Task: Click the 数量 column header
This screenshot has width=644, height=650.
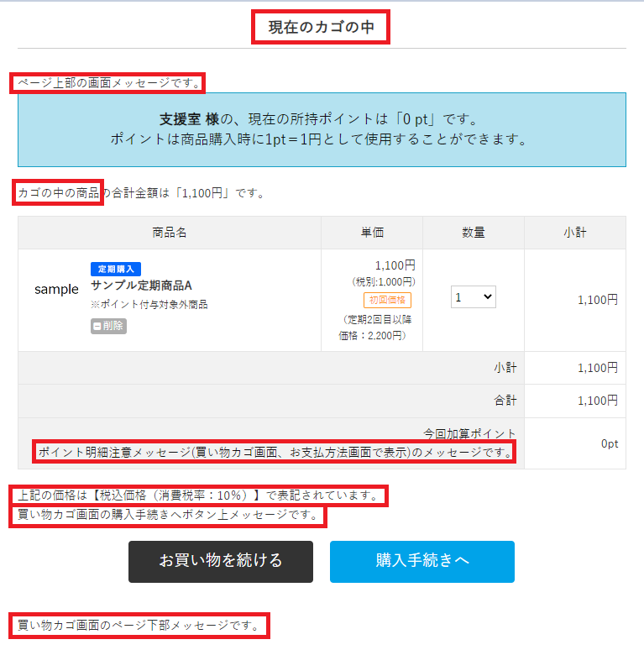Action: coord(474,233)
